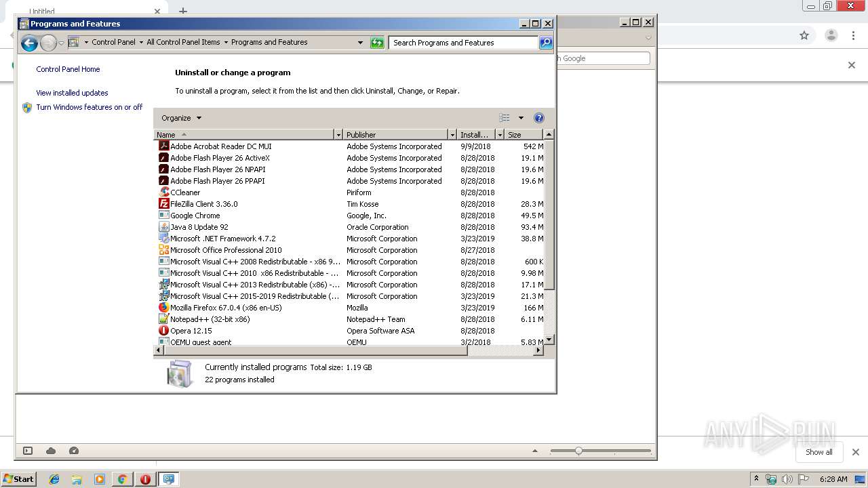
Task: Click the vertical scrollbar down arrow
Action: 549,340
